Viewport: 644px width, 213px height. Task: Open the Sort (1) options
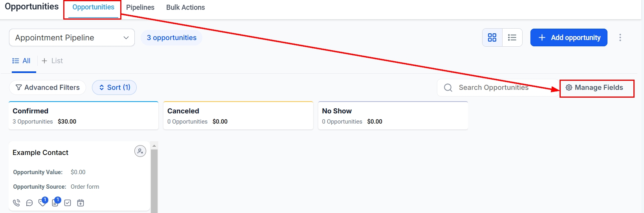114,87
